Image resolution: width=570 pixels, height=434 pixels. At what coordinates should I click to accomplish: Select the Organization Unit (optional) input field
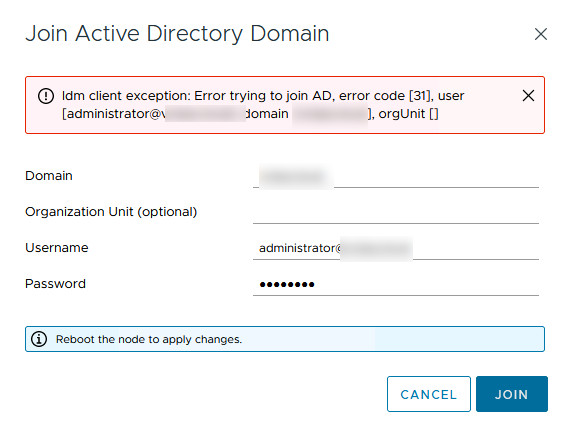[396, 212]
